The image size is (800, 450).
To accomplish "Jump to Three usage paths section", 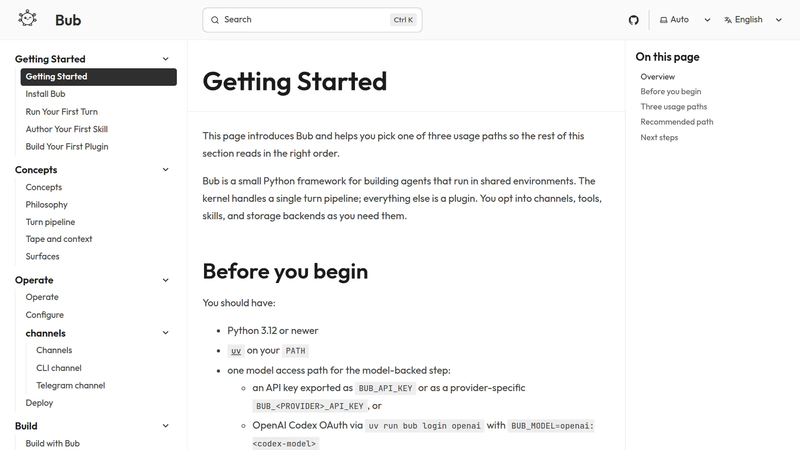I will tap(673, 107).
